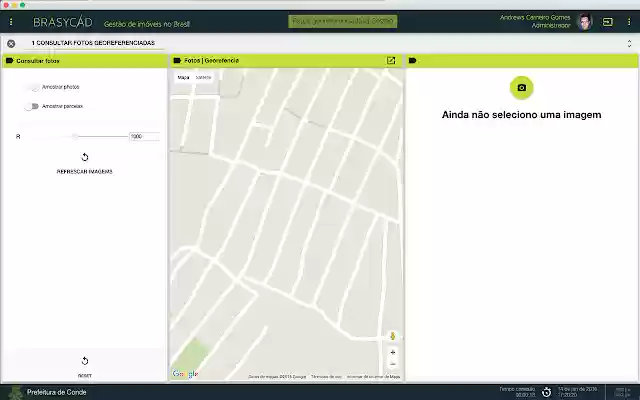Click the Fotos Georefencia panel tag icon
640x400 pixels.
(177, 60)
